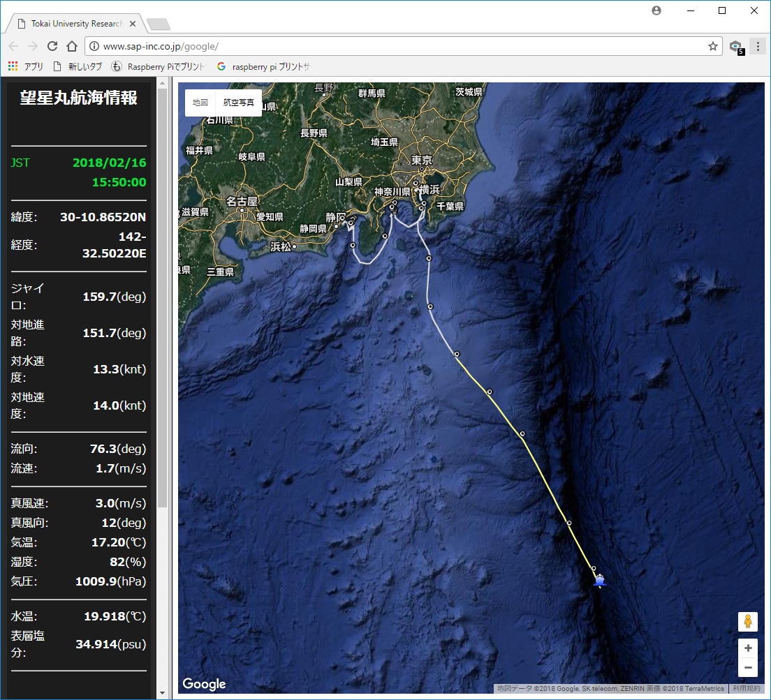This screenshot has width=771, height=700.
Task: Bookmark this page with star icon
Action: 712,46
